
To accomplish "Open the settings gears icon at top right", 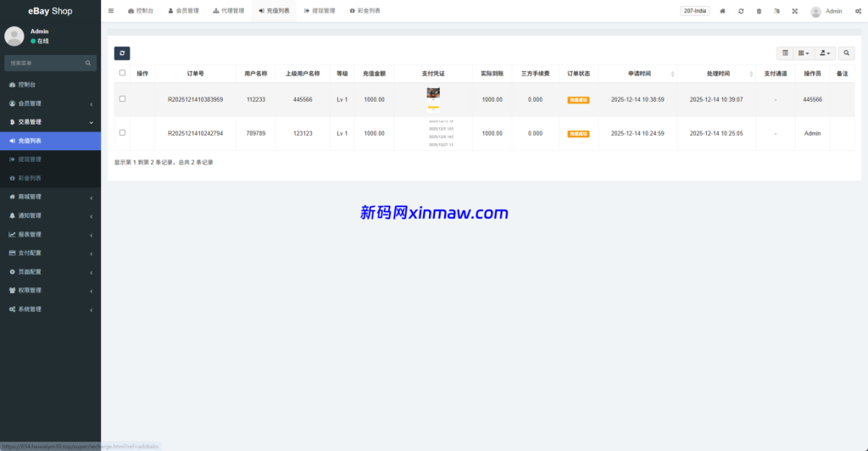I will 858,11.
